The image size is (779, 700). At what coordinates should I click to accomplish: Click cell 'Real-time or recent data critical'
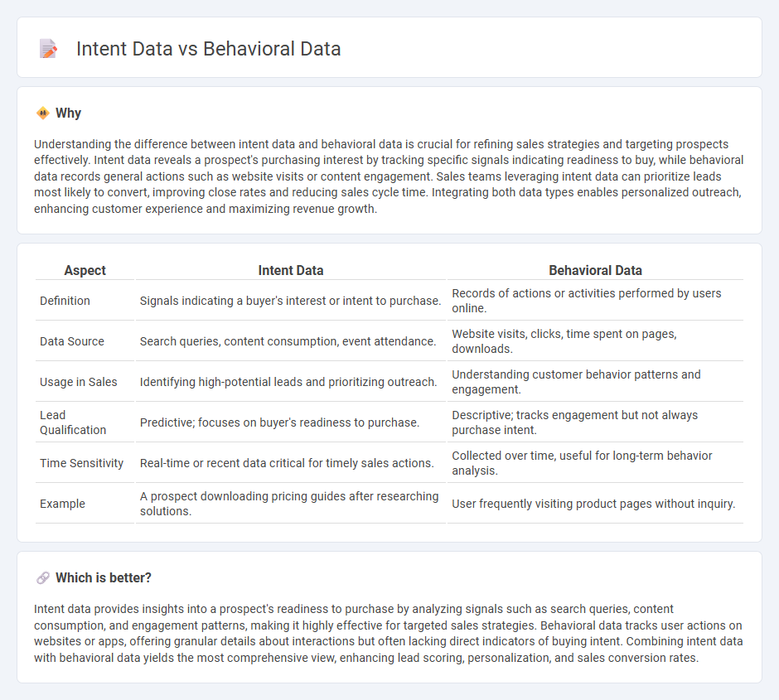pyautogui.click(x=291, y=463)
